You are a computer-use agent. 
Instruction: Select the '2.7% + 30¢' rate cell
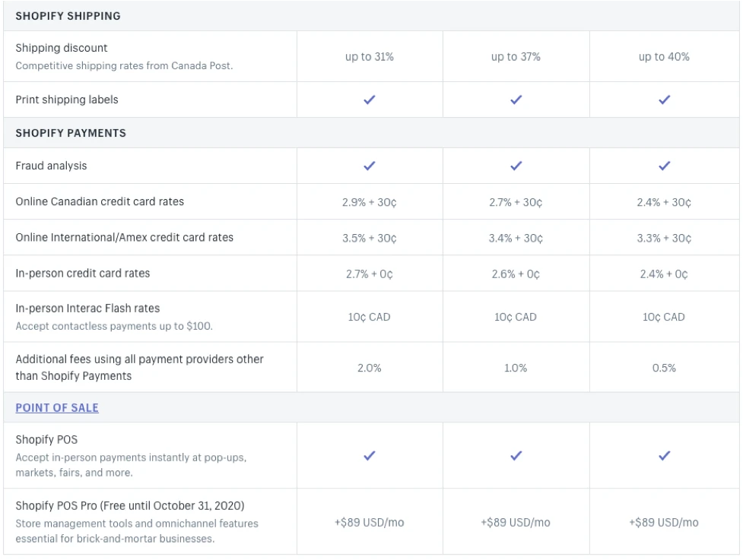pyautogui.click(x=516, y=202)
